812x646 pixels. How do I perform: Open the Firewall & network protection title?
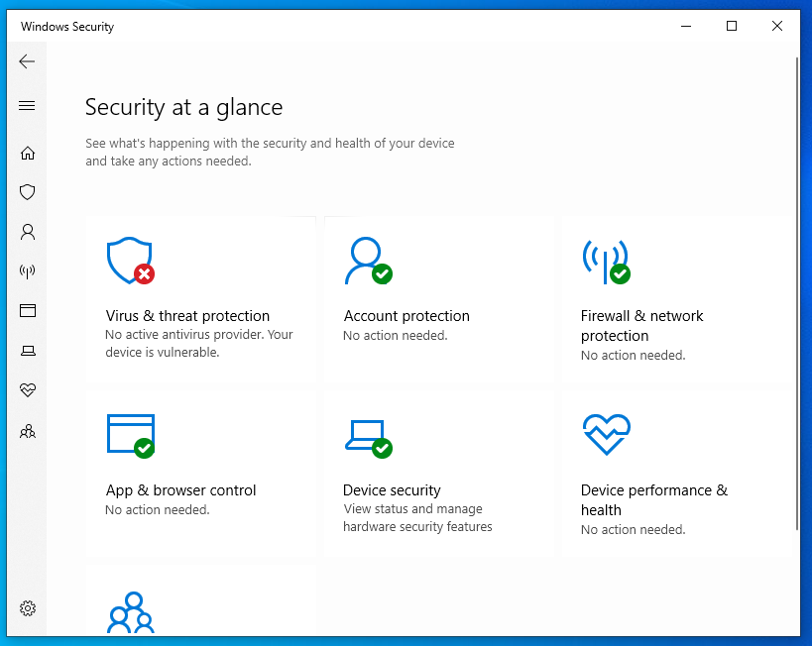[x=642, y=326]
